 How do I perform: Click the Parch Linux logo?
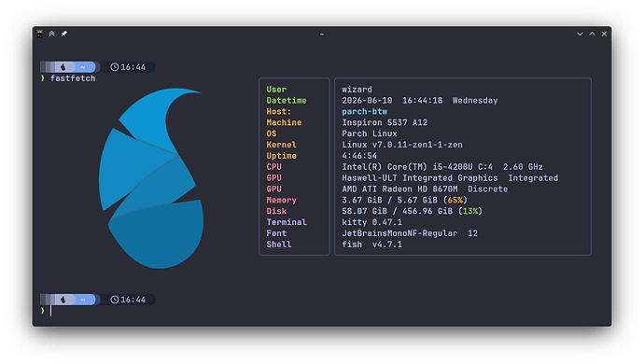click(x=151, y=178)
